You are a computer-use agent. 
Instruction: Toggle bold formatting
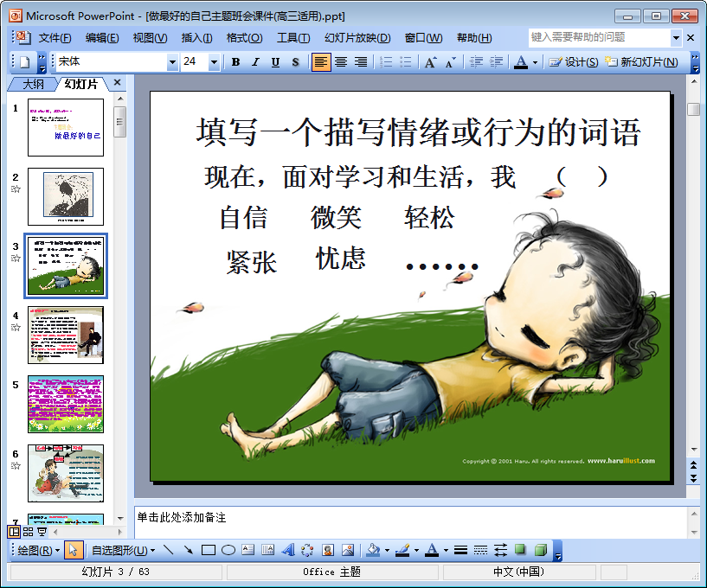pos(235,61)
